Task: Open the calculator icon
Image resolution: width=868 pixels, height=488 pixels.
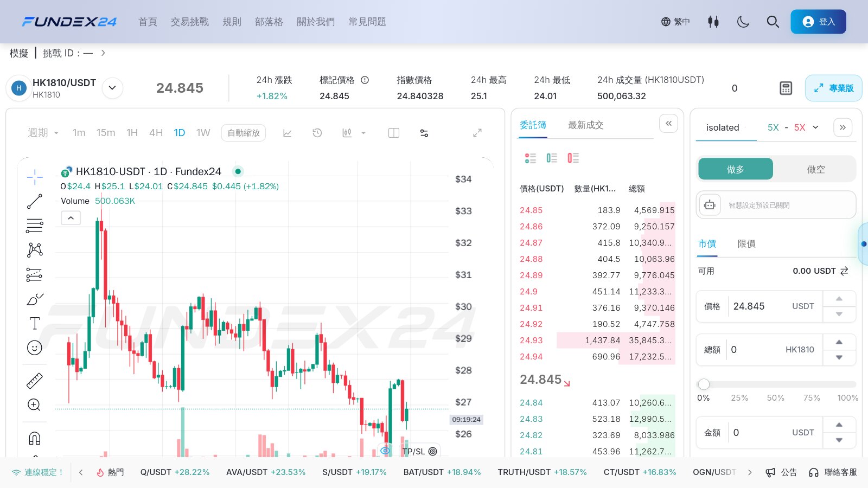Action: (786, 88)
